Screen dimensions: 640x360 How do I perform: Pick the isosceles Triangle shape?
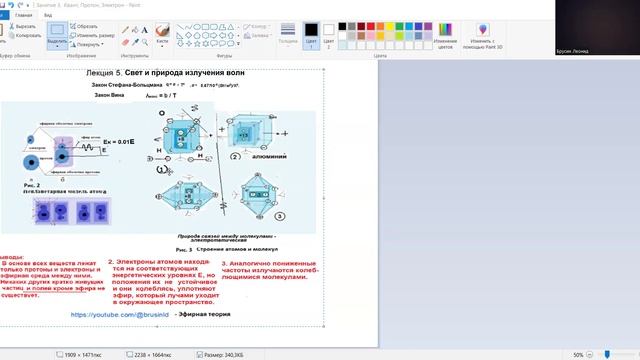231,27
